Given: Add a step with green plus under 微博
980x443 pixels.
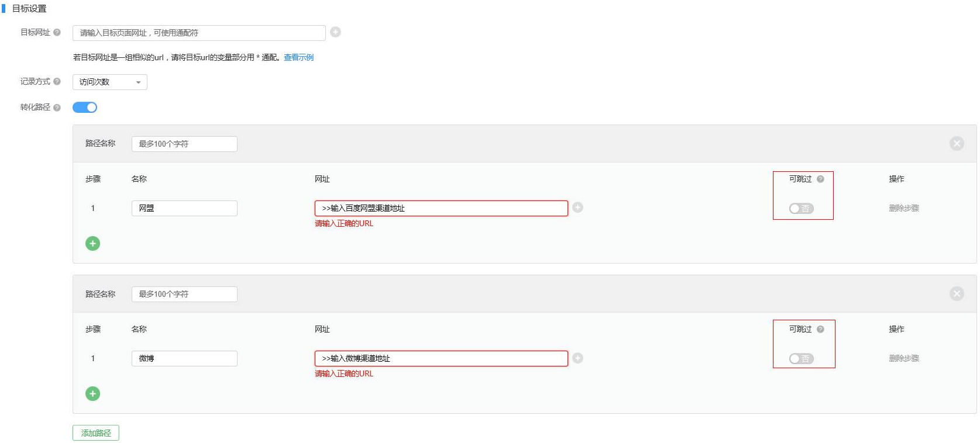Looking at the screenshot, I should 92,394.
